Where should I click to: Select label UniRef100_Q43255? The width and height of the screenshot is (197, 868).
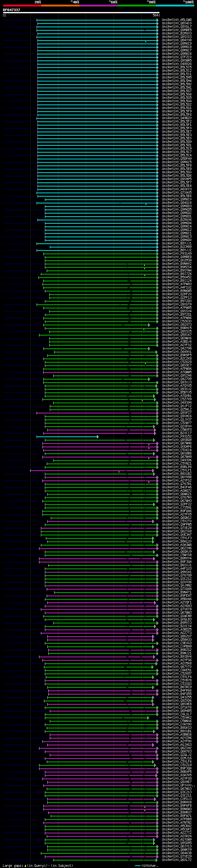click(x=177, y=697)
